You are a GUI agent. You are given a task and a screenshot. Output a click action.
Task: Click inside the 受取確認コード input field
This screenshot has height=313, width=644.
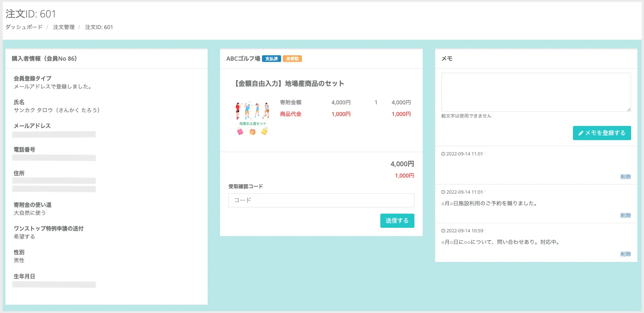321,200
